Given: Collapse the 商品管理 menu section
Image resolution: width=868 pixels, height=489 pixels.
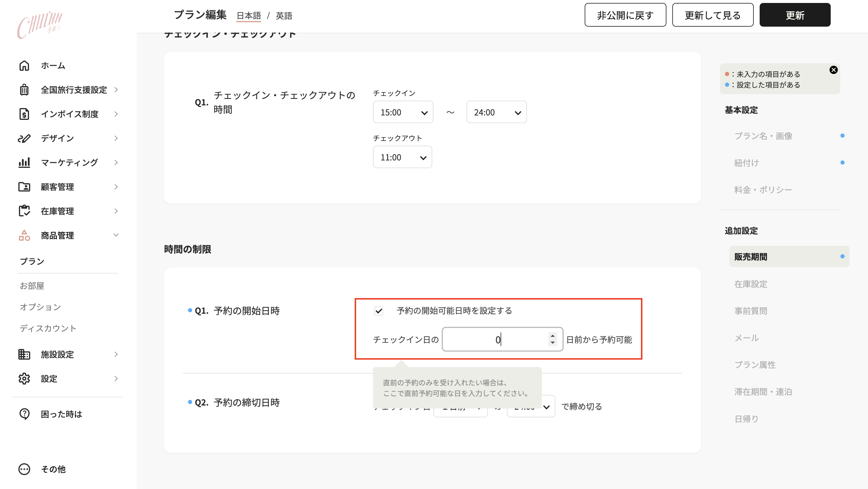Looking at the screenshot, I should pos(116,235).
